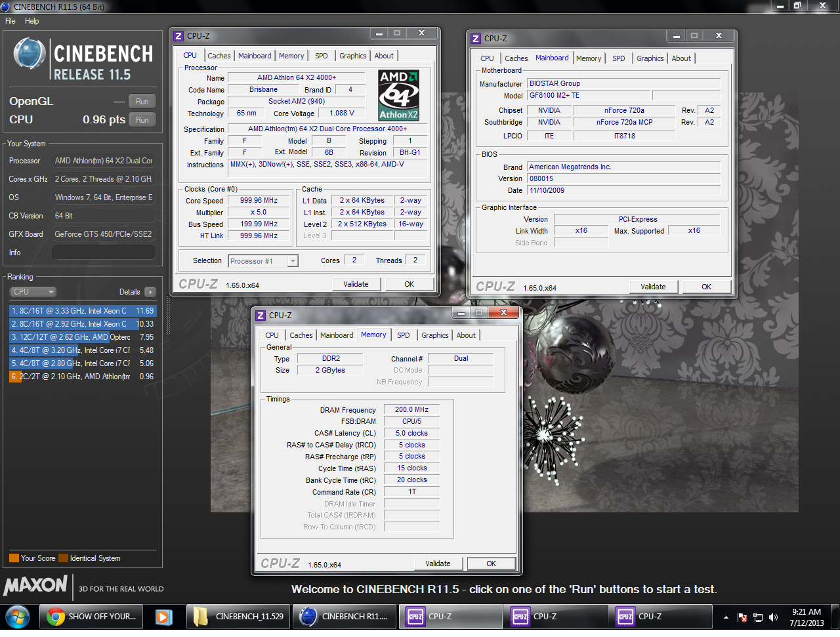Click the CPU-Z icon in the Mainboard window title bar

point(476,39)
